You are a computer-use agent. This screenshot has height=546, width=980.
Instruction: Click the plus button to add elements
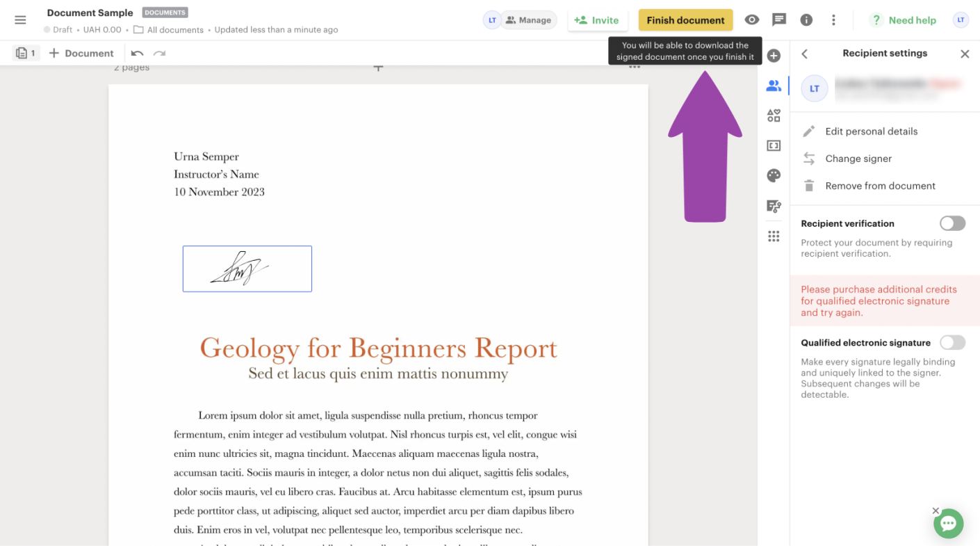(774, 55)
